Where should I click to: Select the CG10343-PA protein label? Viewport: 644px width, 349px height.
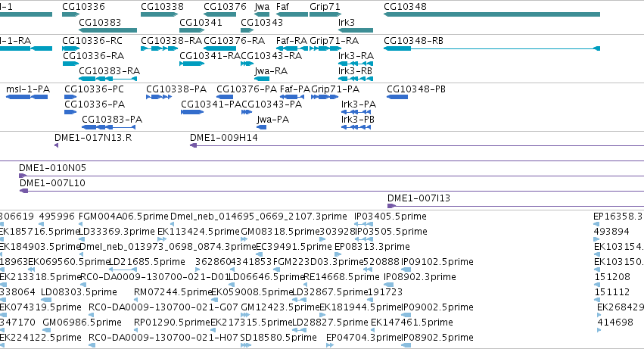pos(272,104)
